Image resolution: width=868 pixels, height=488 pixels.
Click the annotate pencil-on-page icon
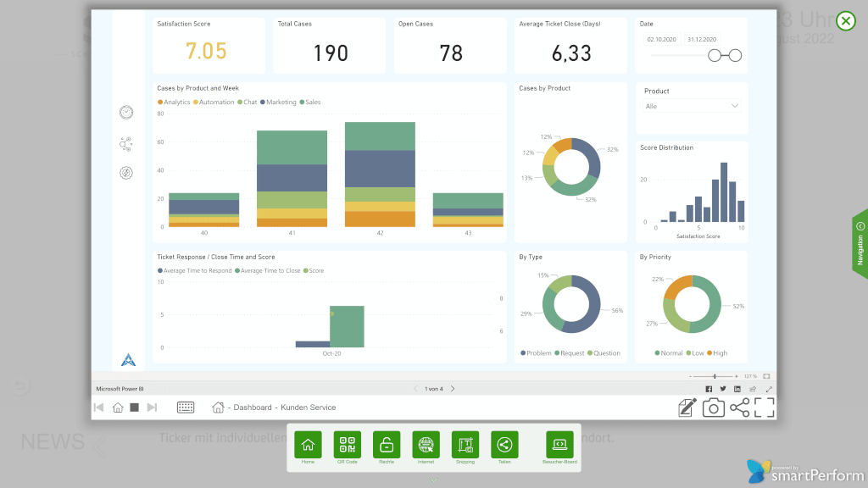[x=687, y=408]
